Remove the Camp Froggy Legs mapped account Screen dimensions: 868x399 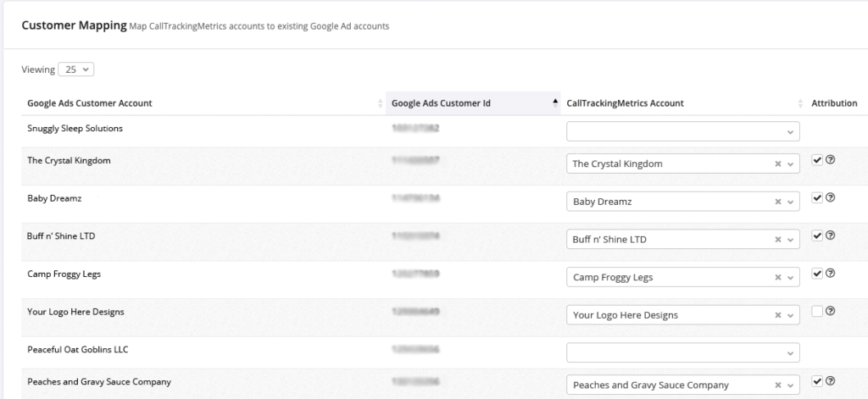click(x=778, y=278)
